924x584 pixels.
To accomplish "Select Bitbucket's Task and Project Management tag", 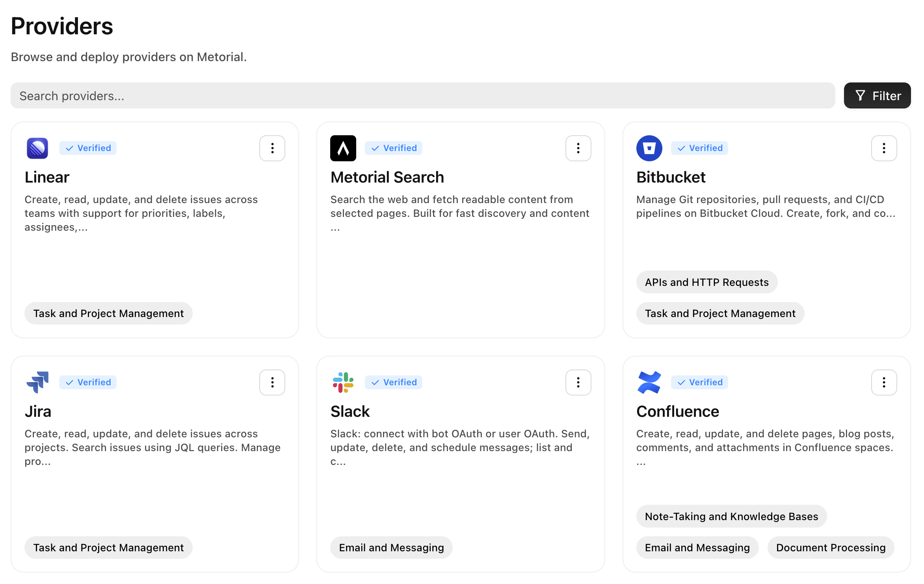I will click(x=720, y=313).
